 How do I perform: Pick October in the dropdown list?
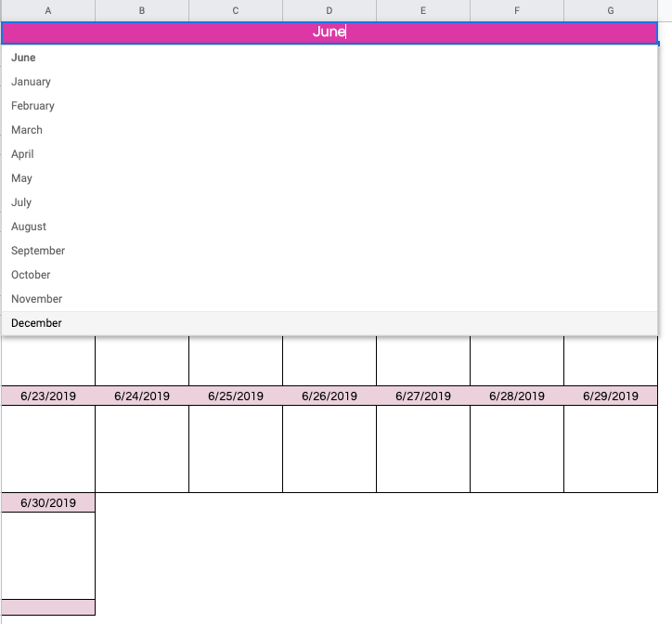[x=330, y=275]
